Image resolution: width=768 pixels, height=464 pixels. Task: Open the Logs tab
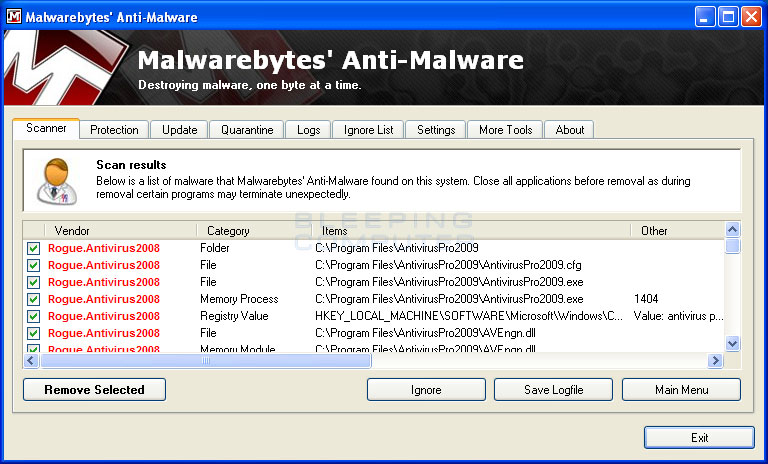(308, 130)
